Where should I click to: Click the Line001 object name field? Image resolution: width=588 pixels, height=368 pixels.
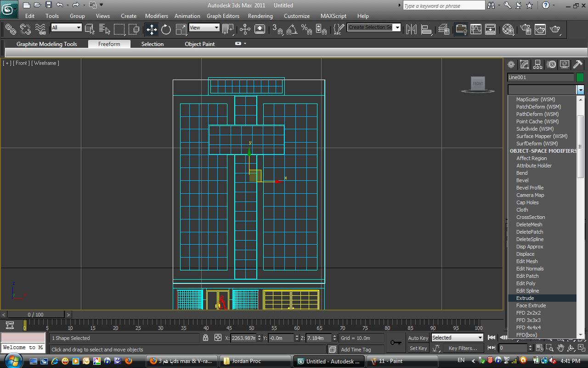coord(540,77)
